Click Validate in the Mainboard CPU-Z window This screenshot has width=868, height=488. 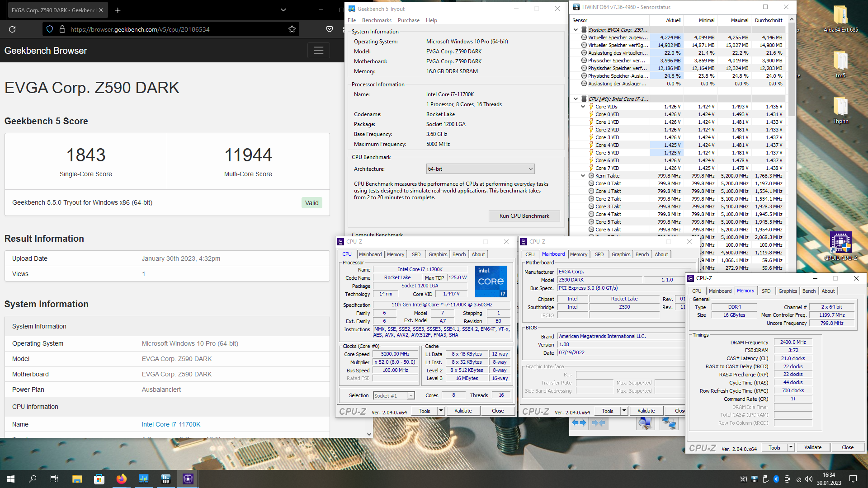[646, 411]
